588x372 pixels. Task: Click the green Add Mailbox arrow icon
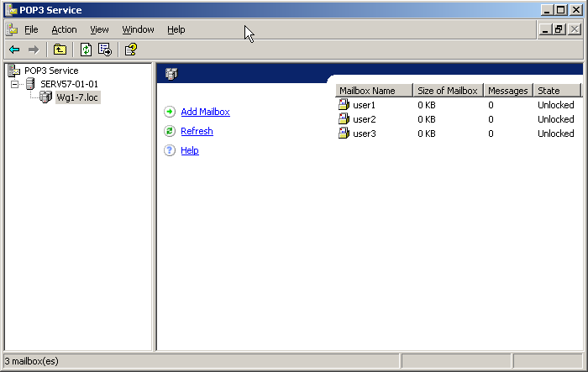170,112
